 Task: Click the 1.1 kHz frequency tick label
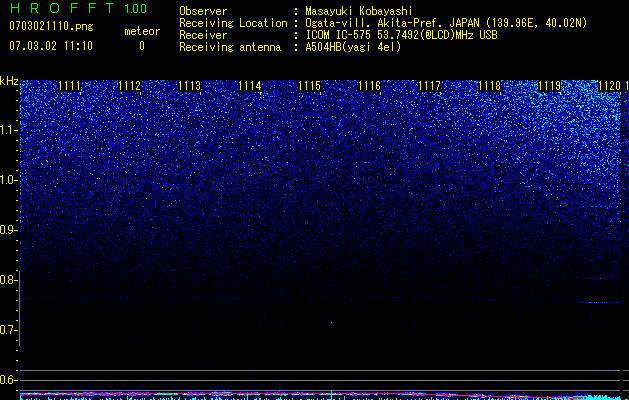[7, 130]
